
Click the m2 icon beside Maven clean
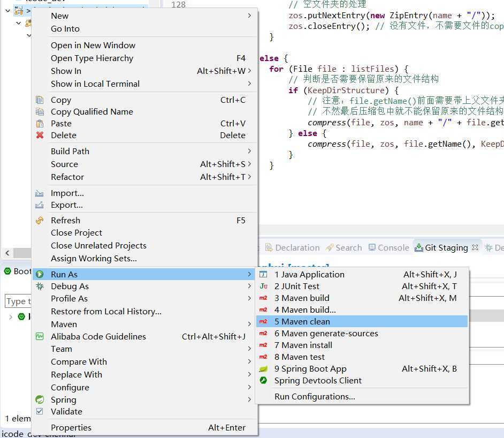click(263, 322)
